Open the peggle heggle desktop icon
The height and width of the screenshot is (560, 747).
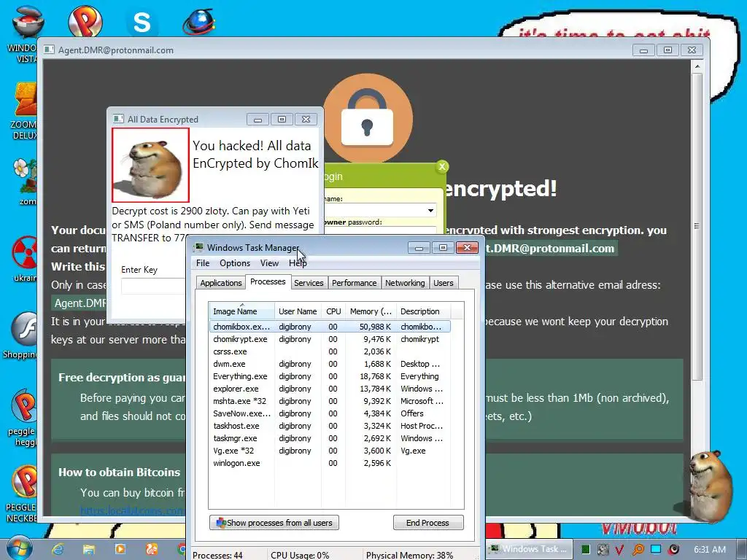[23, 418]
